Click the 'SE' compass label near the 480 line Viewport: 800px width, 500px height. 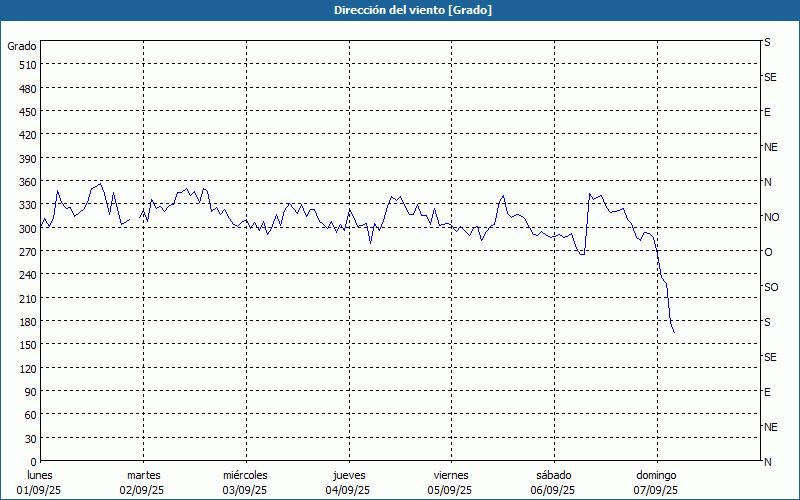click(770, 77)
